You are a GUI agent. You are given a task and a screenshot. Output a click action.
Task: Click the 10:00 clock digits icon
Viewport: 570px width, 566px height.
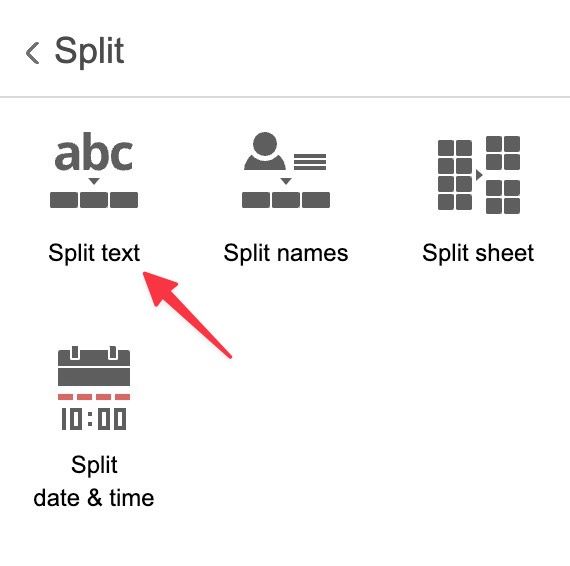pyautogui.click(x=94, y=419)
